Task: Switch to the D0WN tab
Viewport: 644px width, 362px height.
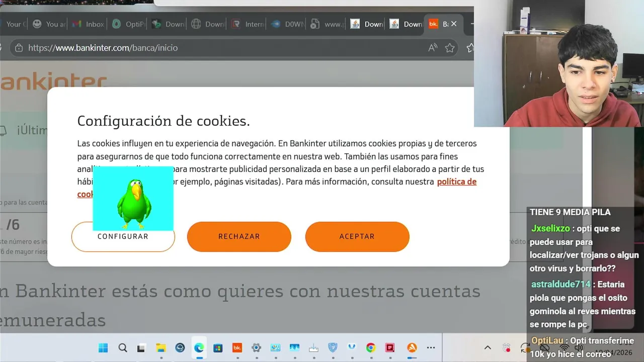Action: coord(287,24)
